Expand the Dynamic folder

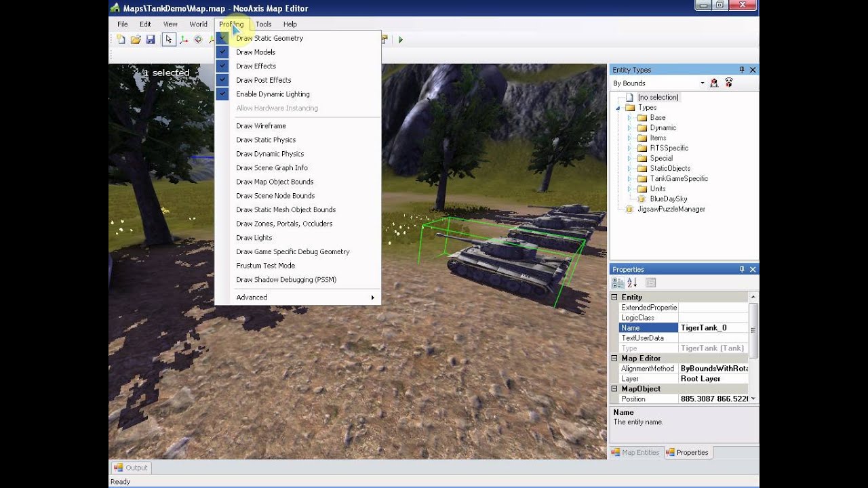coord(629,128)
